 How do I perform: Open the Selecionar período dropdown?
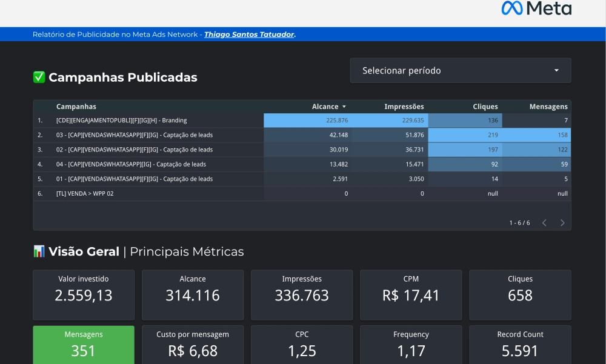click(x=460, y=71)
